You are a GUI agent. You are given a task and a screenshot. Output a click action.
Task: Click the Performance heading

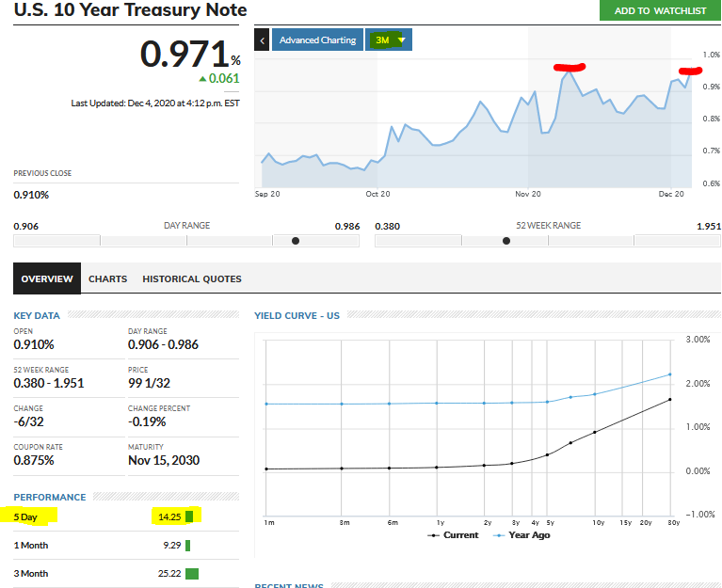coord(50,498)
